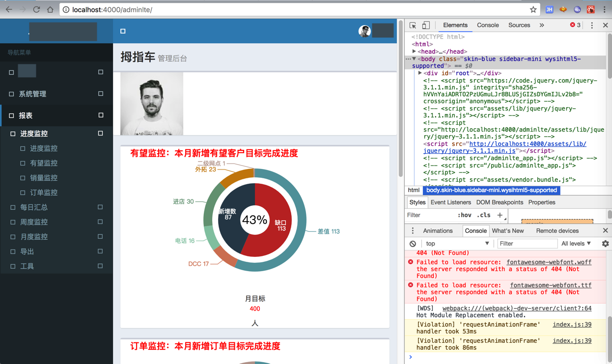612x364 pixels.
Task: Open jquery-3.1.1.min.js script src link
Action: [x=505, y=147]
